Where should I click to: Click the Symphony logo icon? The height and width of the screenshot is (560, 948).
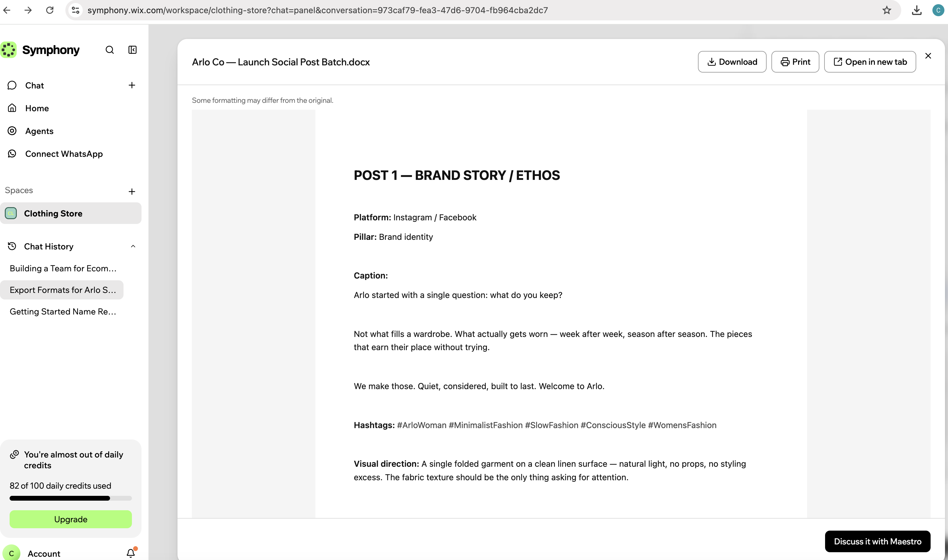pos(9,50)
